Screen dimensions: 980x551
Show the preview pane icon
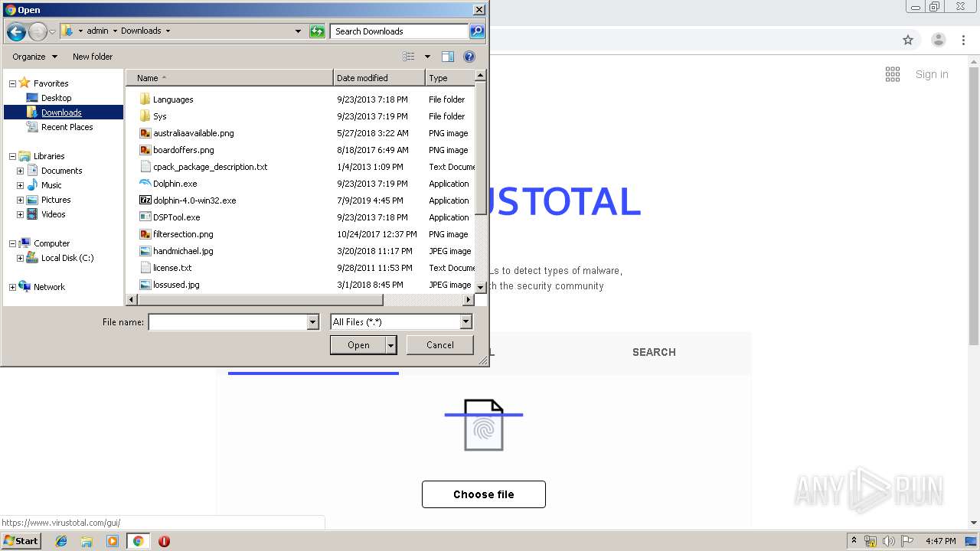point(448,57)
